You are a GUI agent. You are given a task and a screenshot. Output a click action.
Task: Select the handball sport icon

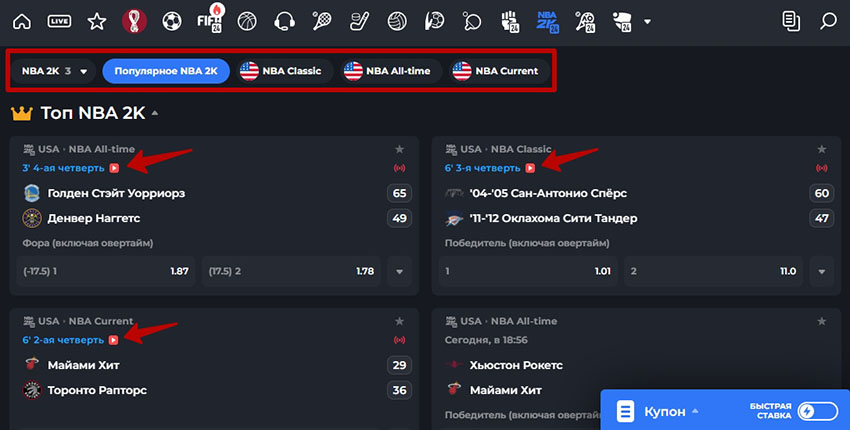(434, 22)
